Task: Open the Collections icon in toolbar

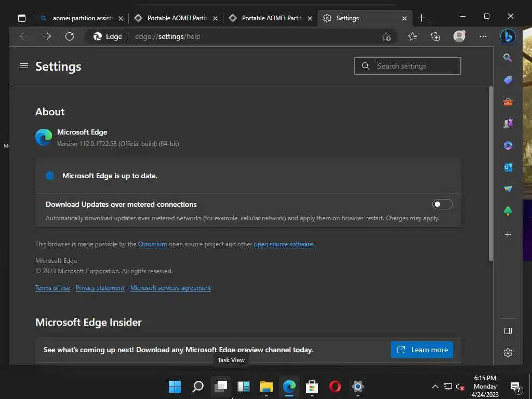Action: tap(435, 36)
